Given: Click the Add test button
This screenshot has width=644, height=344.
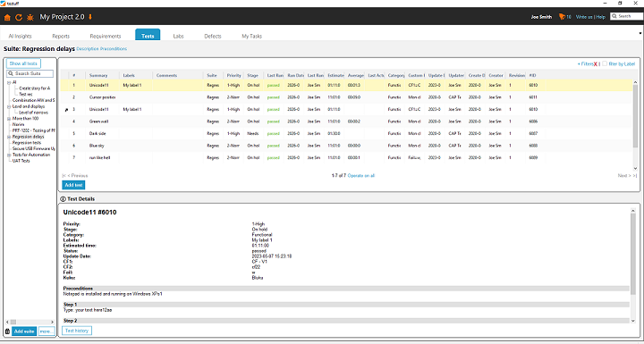Looking at the screenshot, I should click(x=74, y=185).
